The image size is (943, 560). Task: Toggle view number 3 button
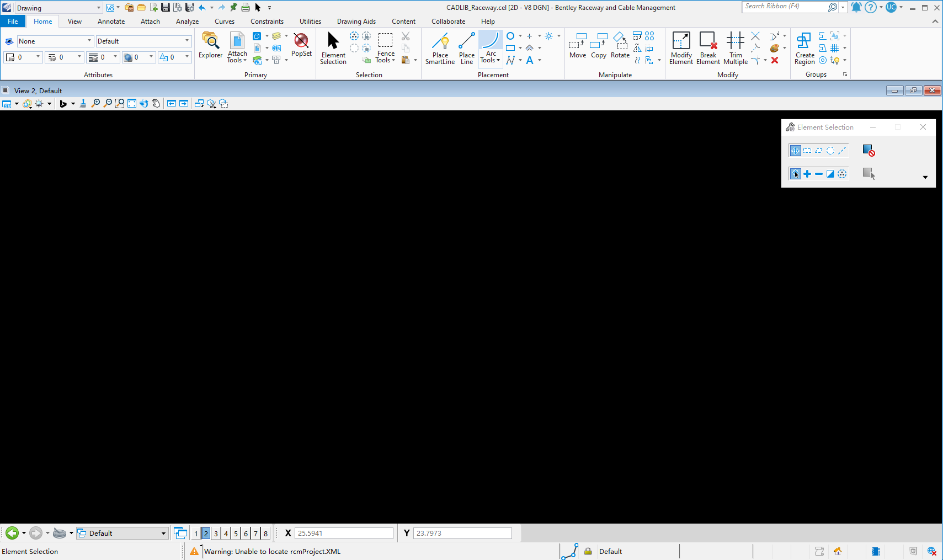[x=216, y=534]
